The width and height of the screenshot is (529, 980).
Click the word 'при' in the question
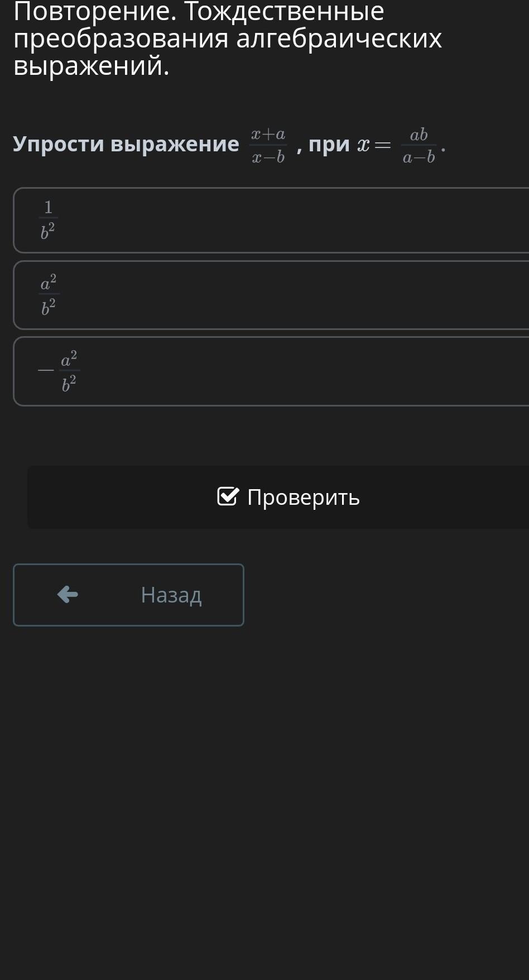tap(329, 144)
